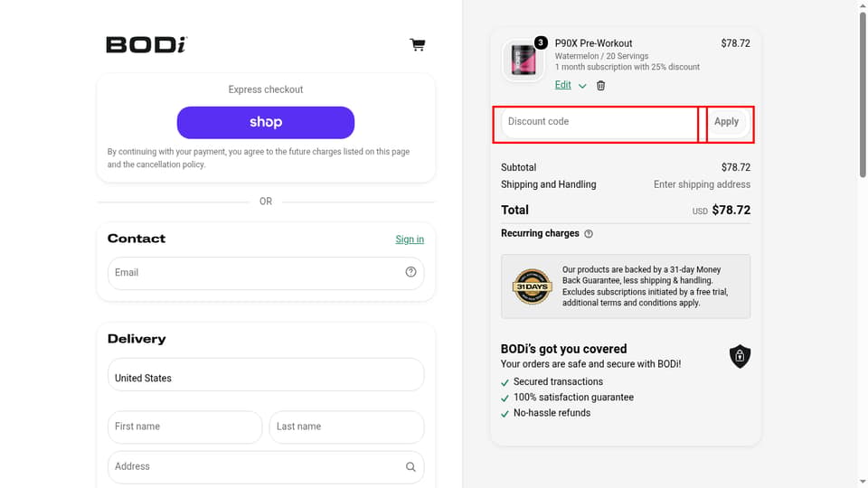Click the 31 Days guarantee badge
Screen dimensions: 868x488
coord(532,286)
